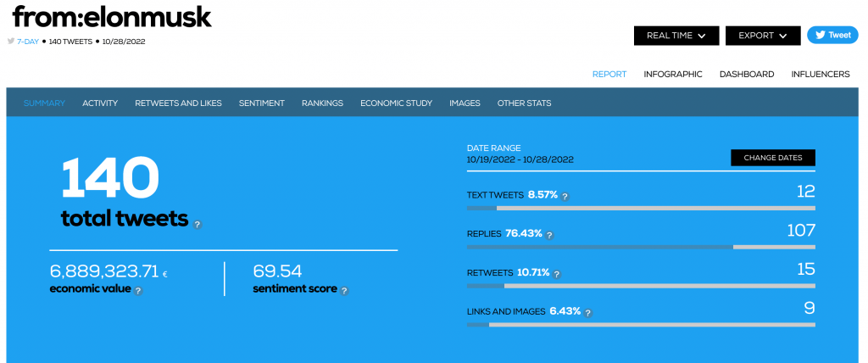Click help icon next to Retweets 10.71%
The width and height of the screenshot is (868, 363).
557,274
